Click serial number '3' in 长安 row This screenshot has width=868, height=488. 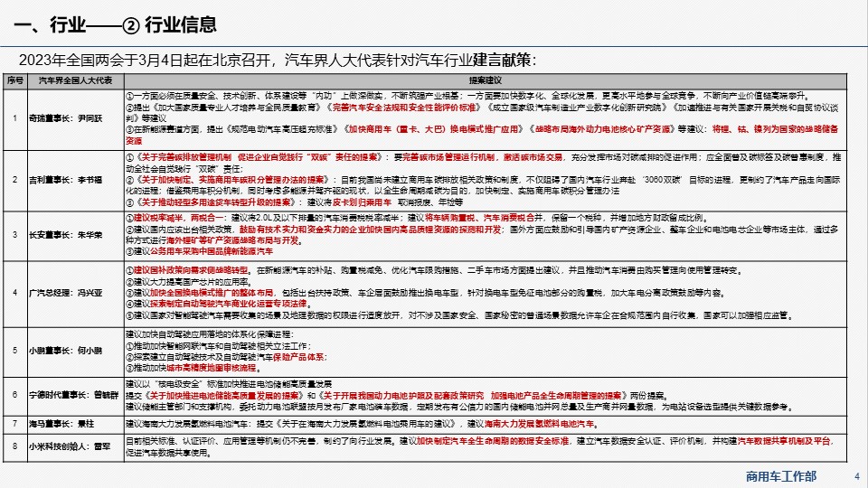point(15,235)
